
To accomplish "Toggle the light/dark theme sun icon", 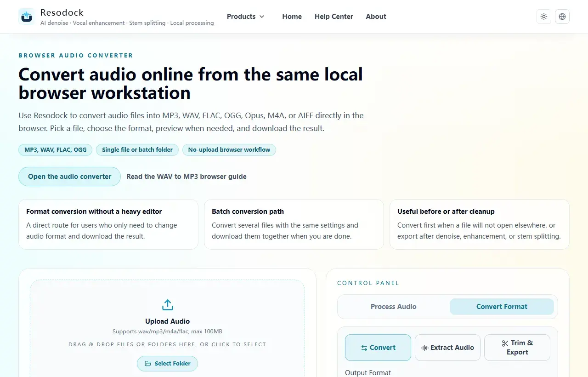I will tap(544, 17).
